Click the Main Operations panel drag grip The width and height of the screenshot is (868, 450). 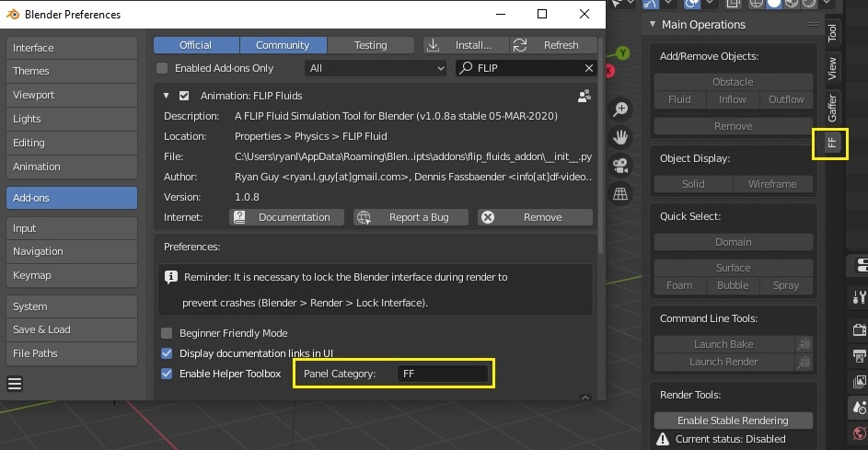pyautogui.click(x=812, y=24)
